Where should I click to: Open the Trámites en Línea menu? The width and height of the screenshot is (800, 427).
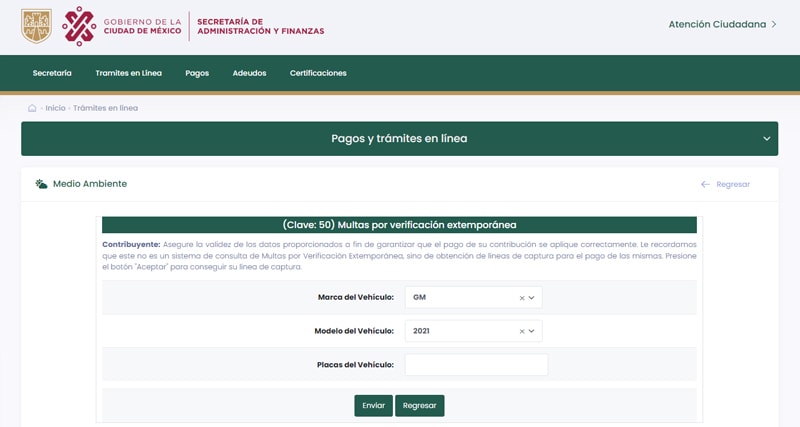(128, 73)
